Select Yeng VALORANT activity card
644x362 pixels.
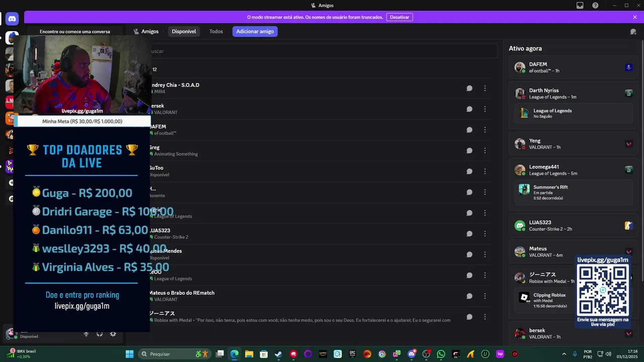click(x=574, y=144)
